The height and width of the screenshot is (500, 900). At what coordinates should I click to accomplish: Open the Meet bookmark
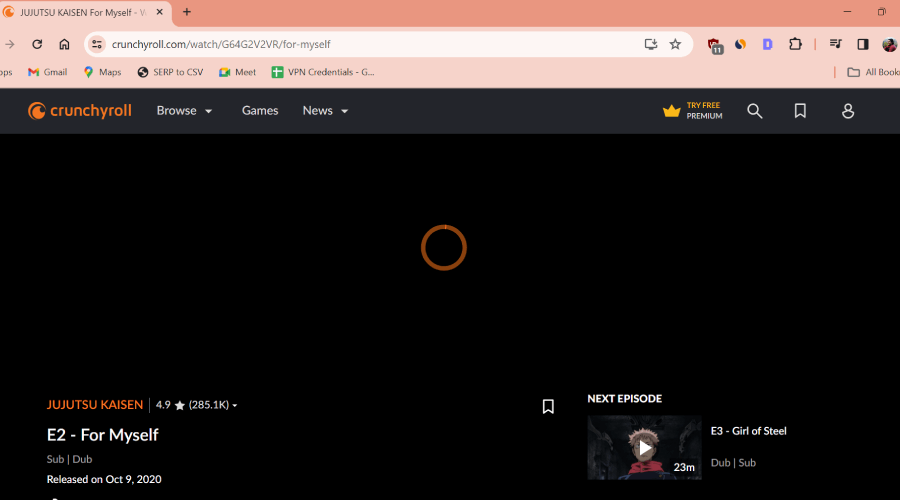237,72
